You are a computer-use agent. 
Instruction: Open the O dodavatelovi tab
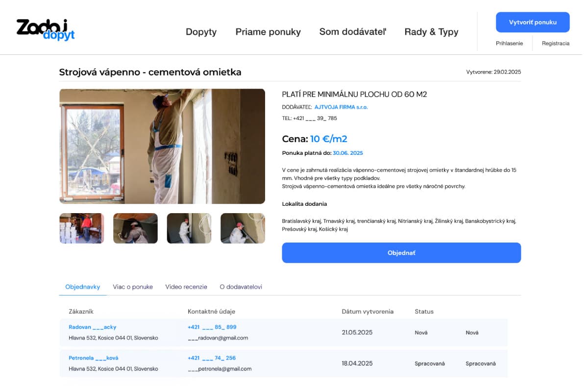point(241,287)
